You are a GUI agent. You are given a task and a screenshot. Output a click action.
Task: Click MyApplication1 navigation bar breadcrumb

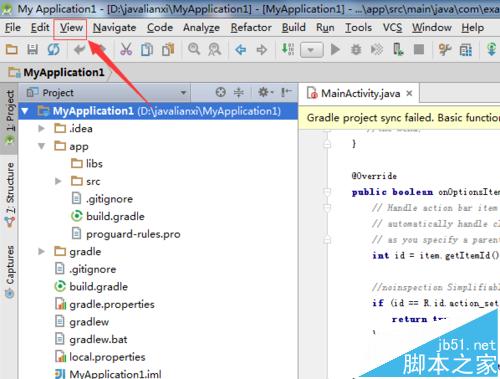point(56,72)
